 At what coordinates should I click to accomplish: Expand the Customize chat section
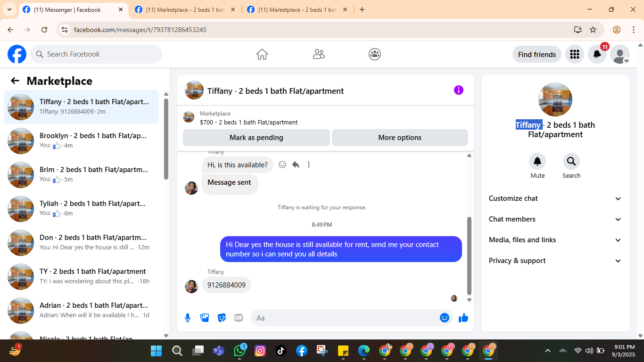point(555,198)
